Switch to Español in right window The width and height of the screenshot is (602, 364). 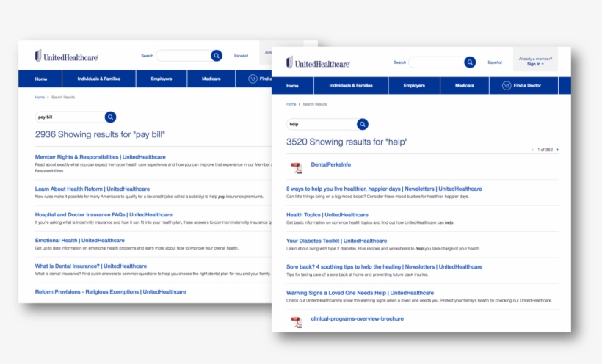pos(495,62)
